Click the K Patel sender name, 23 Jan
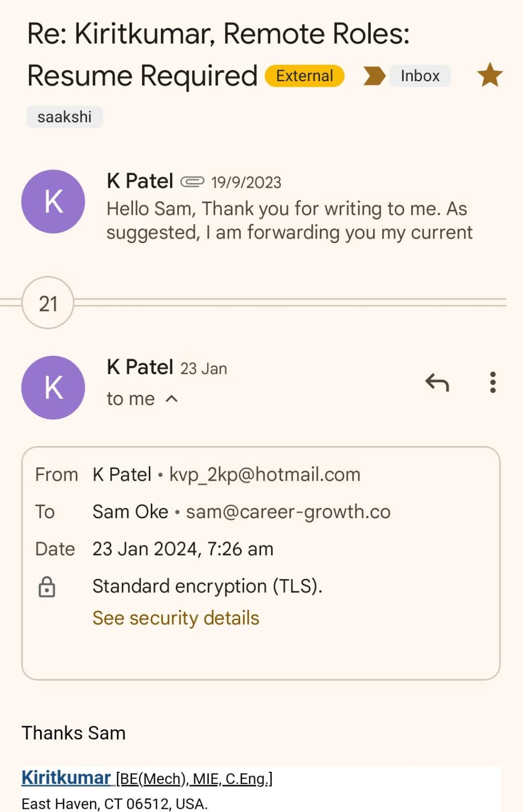522x812 pixels. (x=140, y=367)
